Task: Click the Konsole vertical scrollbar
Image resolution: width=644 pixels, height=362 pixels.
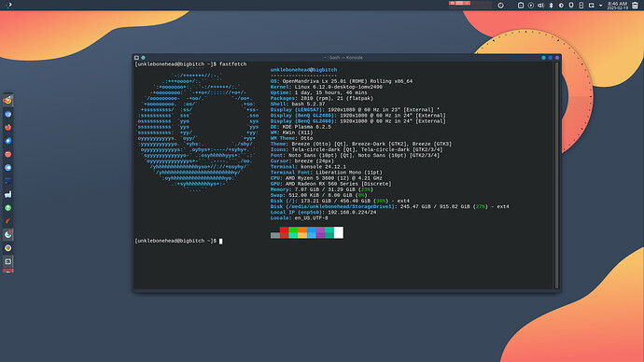Action: [556, 175]
